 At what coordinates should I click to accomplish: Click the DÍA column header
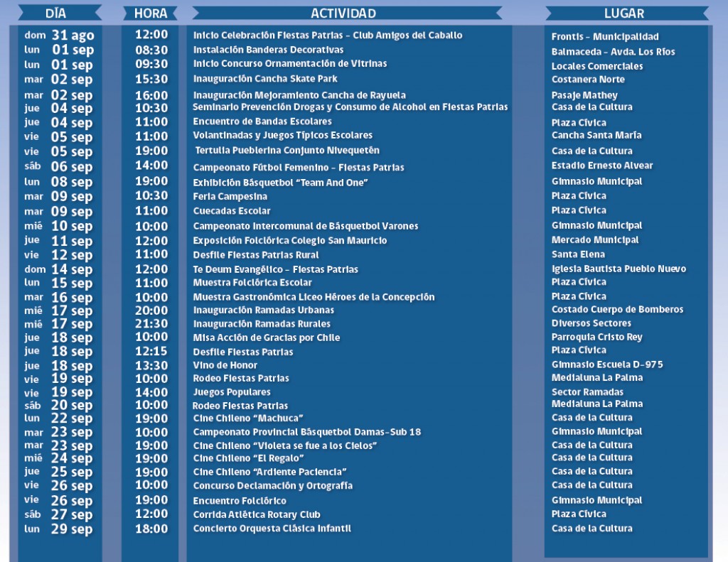55,12
